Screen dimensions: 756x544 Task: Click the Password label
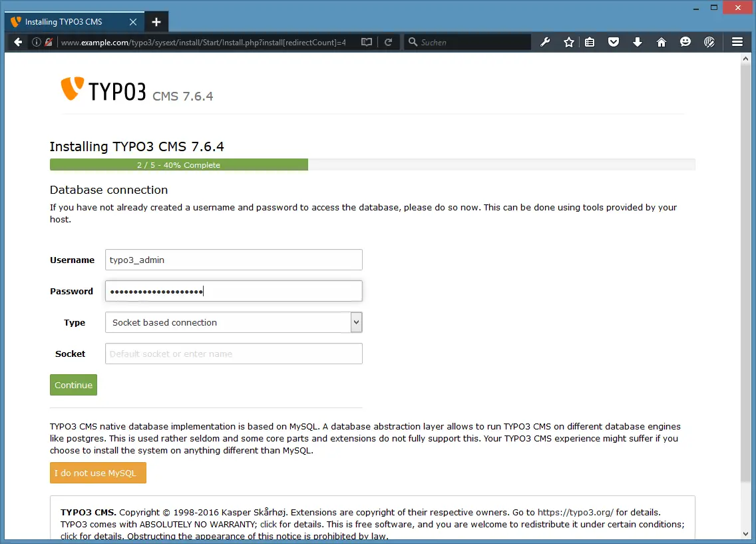coord(71,291)
